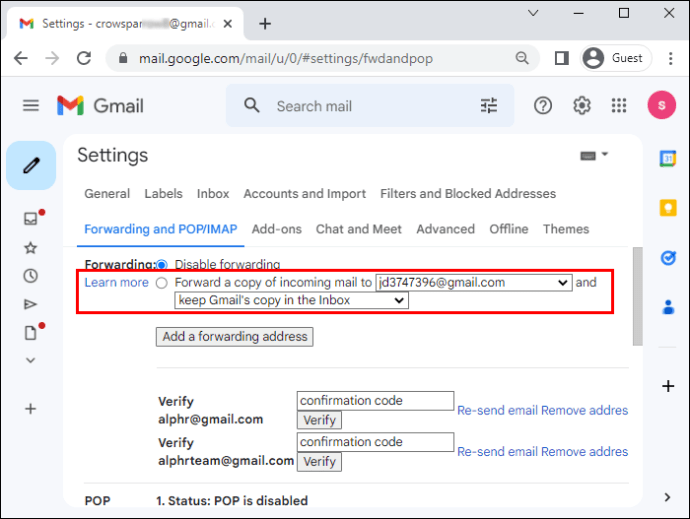The image size is (690, 519).
Task: Click the Learn more link
Action: [116, 283]
